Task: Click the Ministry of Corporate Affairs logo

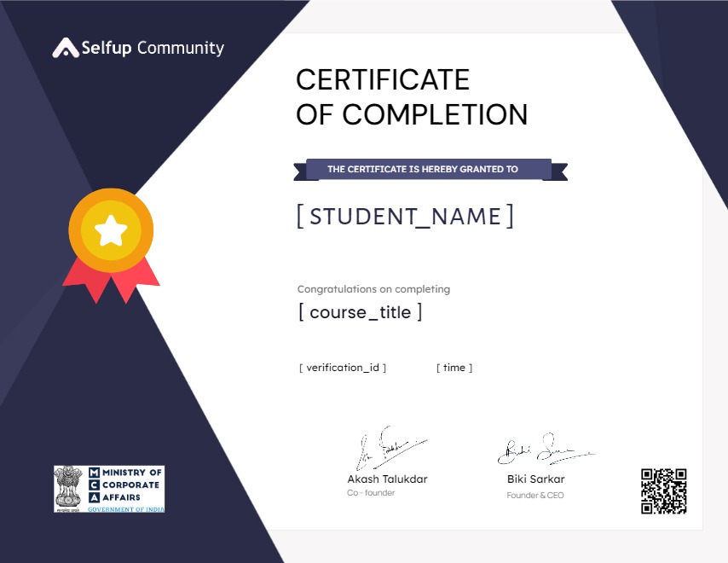Action: pyautogui.click(x=109, y=489)
